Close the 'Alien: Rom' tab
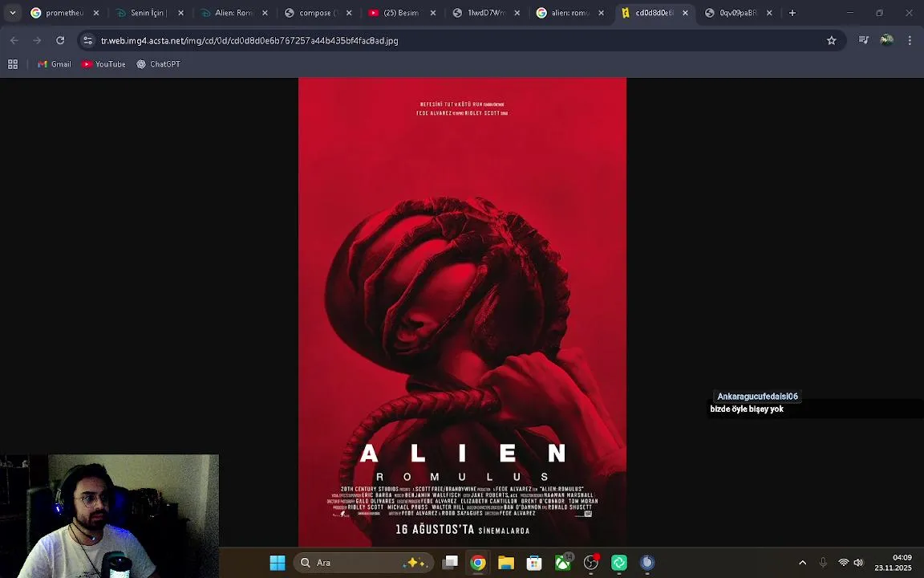This screenshot has width=924, height=578. pyautogui.click(x=265, y=13)
